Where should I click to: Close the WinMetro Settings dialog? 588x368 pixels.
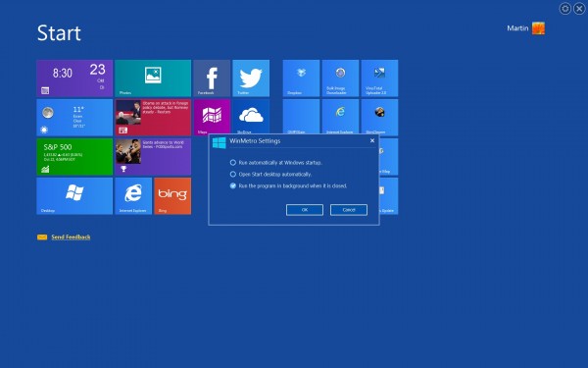pos(372,140)
